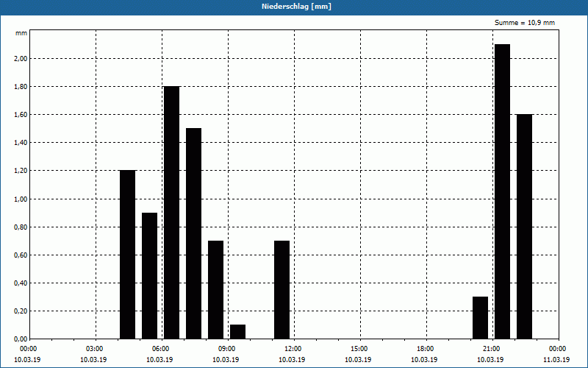
Task: Click the 1,50 mm precipitation bar
Action: click(193, 233)
